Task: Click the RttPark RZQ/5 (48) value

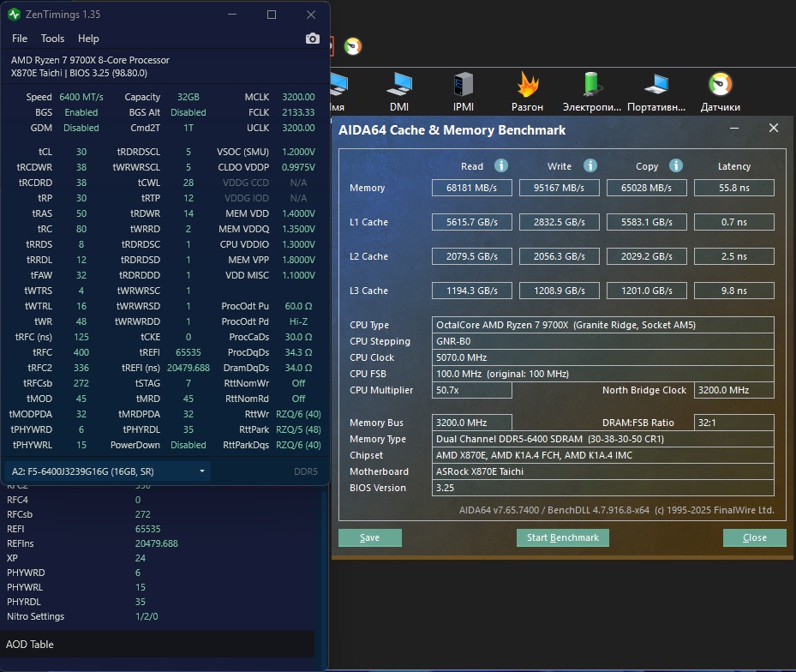Action: coord(298,429)
